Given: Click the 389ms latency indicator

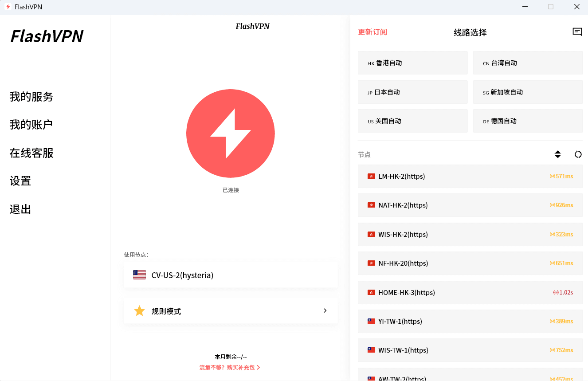Looking at the screenshot, I should tap(561, 321).
